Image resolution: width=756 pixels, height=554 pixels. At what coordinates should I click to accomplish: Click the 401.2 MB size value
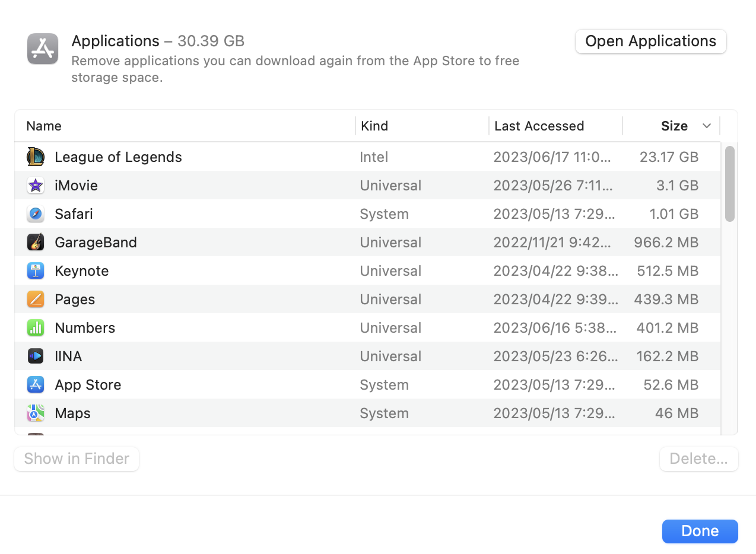pos(668,328)
